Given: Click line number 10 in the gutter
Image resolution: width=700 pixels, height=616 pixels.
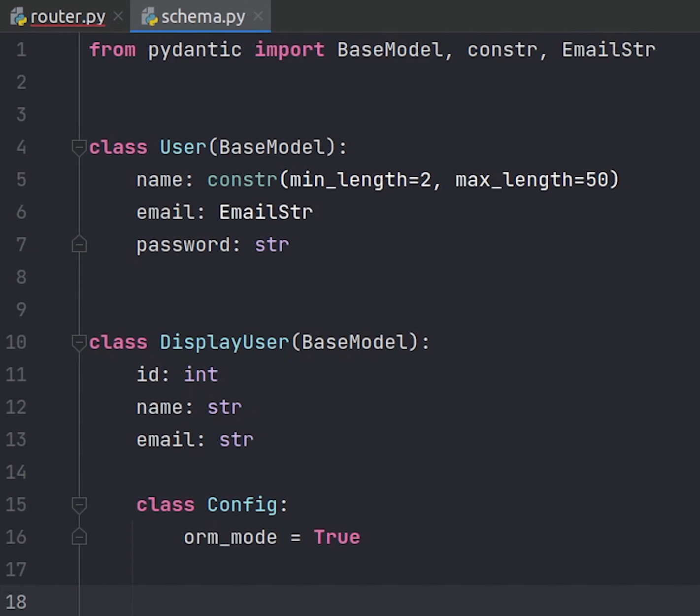Looking at the screenshot, I should click(x=16, y=342).
